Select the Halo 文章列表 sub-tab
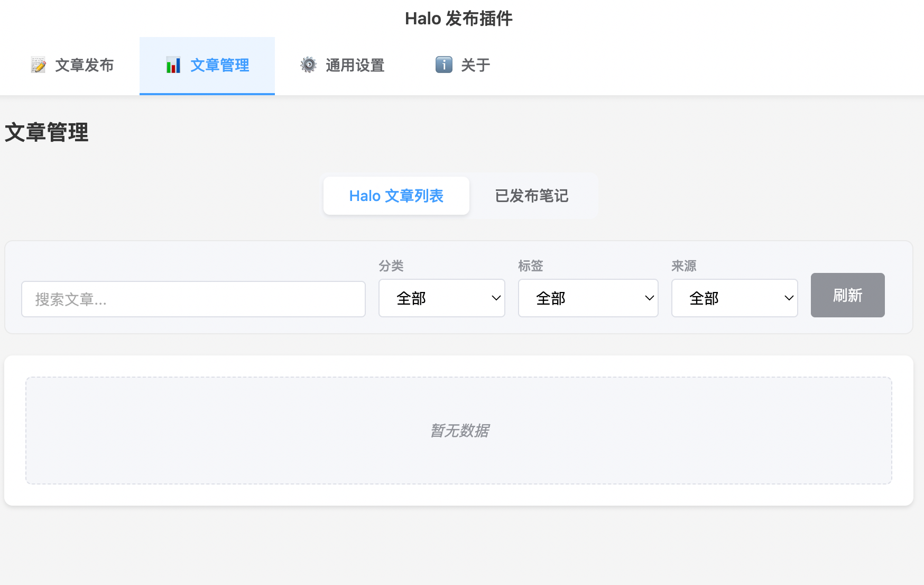Screen dimensions: 924x585 [396, 196]
